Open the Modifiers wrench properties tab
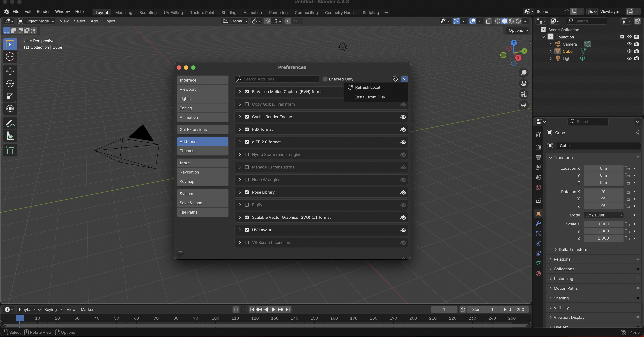 coord(538,223)
